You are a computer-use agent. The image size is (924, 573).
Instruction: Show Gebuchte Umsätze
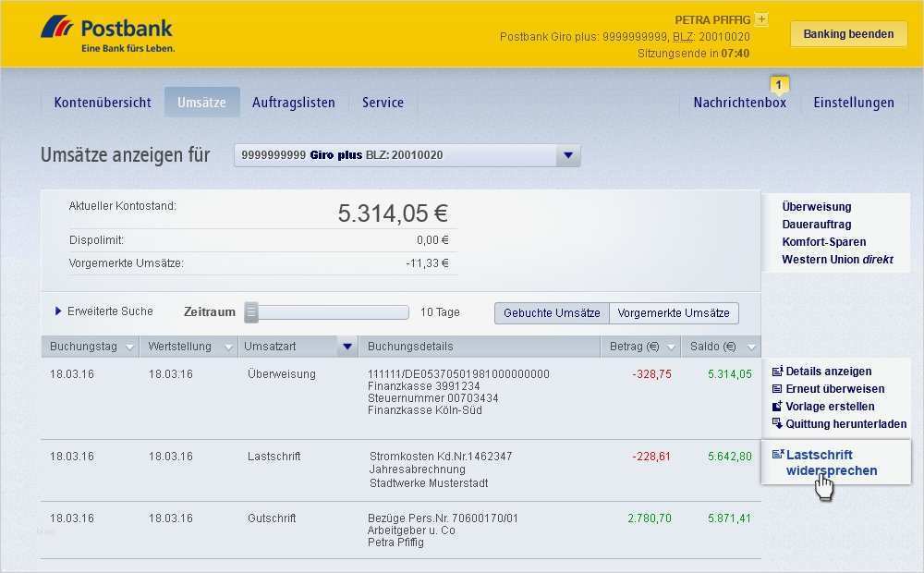point(552,313)
